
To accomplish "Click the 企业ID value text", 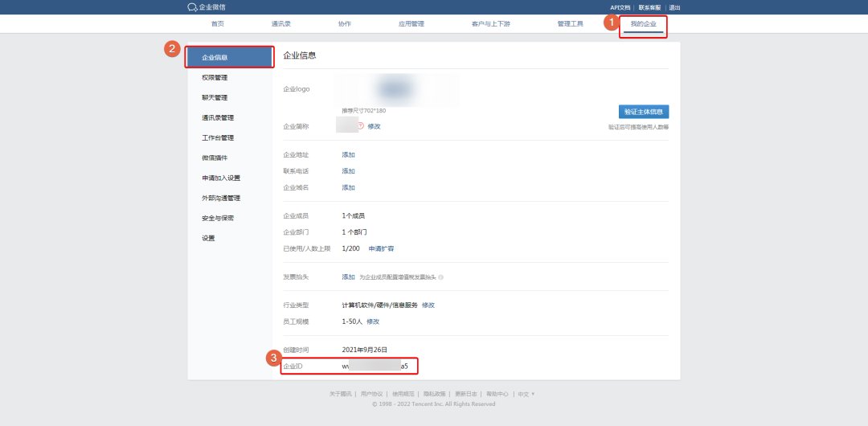I will coord(375,367).
